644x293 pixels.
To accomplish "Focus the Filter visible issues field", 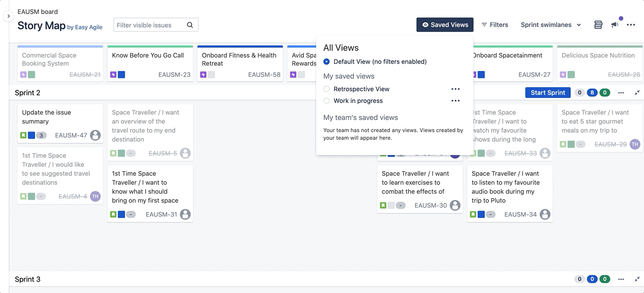I will click(x=149, y=25).
